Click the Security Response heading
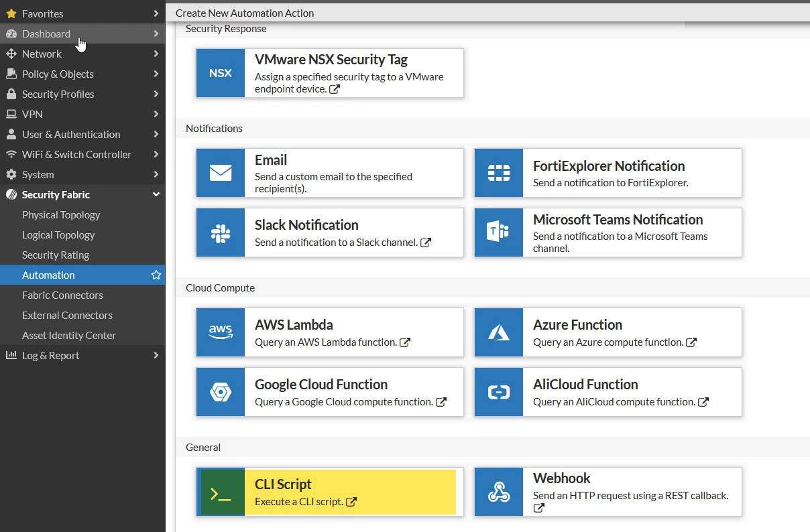 click(226, 29)
